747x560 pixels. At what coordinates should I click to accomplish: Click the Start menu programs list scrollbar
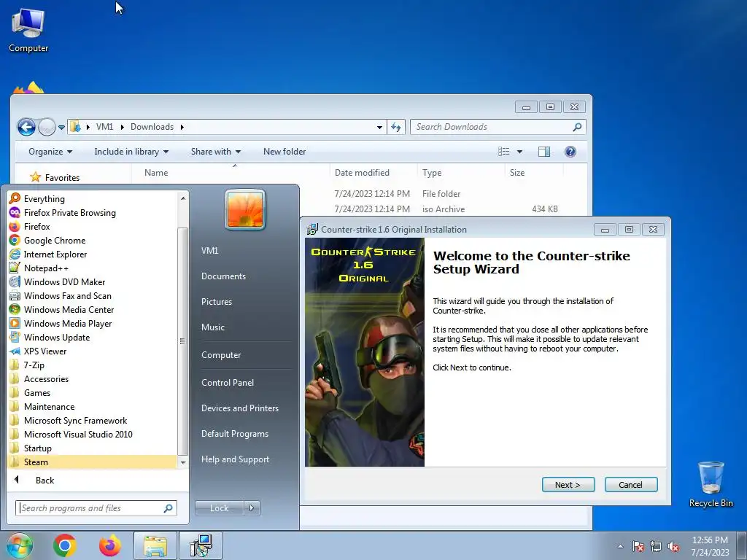pyautogui.click(x=182, y=341)
